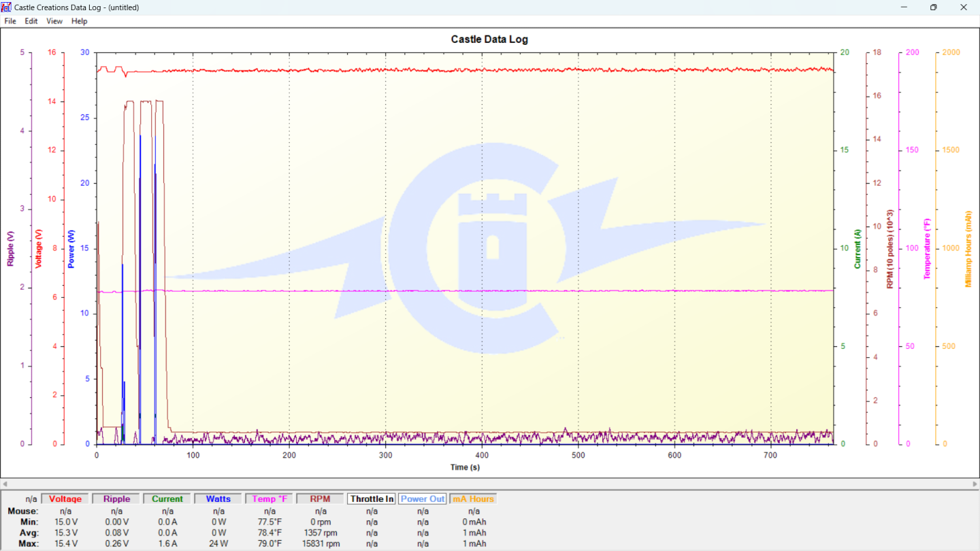Image resolution: width=980 pixels, height=551 pixels.
Task: Click the minimum ripple value '0.00 V'
Action: 116,522
